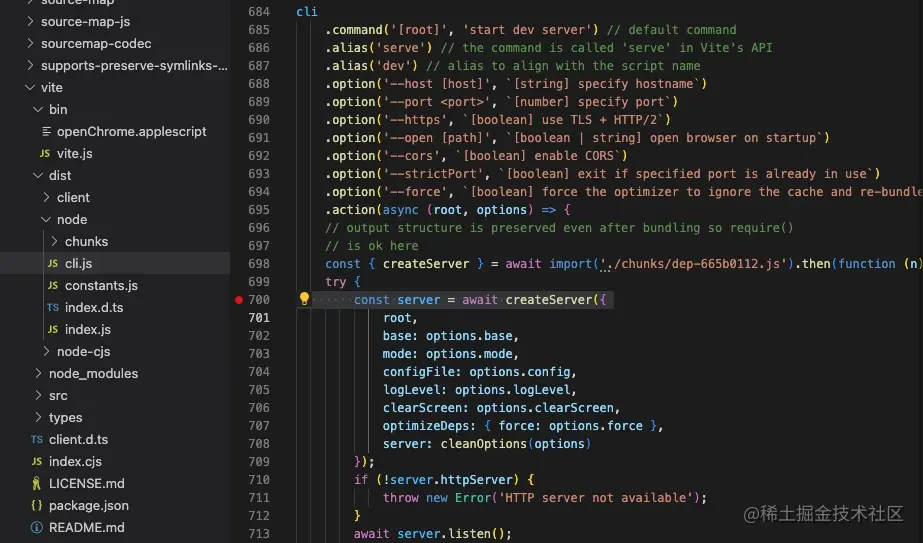The image size is (923, 543).
Task: Click 'cleanOptions' on line 708
Action: (x=484, y=443)
